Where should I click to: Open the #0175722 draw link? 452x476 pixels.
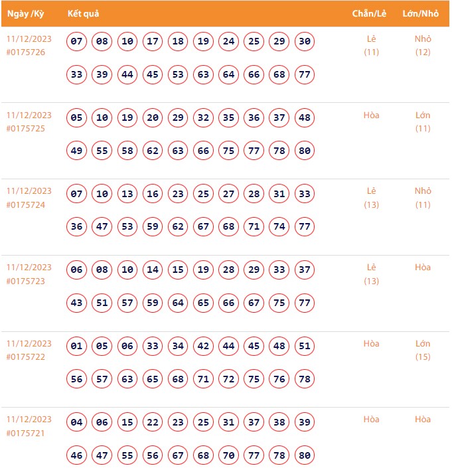pyautogui.click(x=26, y=357)
